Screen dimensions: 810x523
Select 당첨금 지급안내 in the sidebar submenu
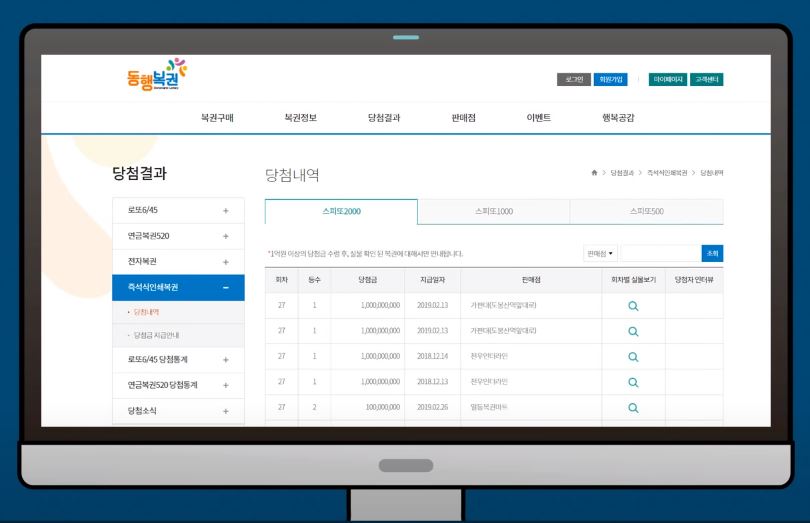click(x=157, y=335)
